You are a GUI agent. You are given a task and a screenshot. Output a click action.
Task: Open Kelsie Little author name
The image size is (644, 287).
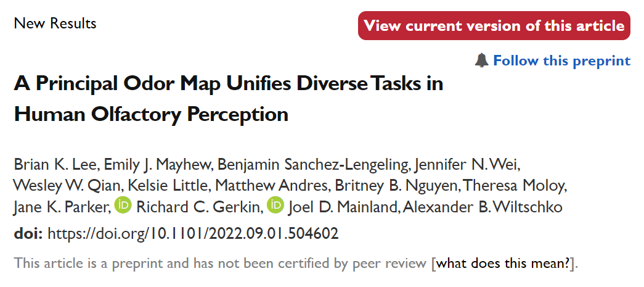[x=168, y=185]
